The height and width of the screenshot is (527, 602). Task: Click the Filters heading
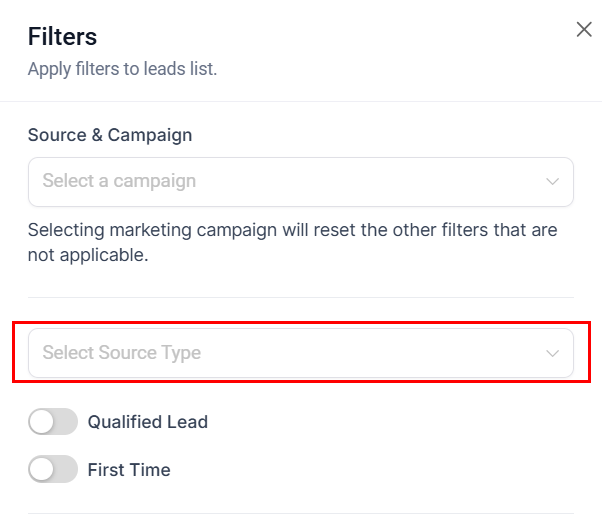[x=62, y=37]
